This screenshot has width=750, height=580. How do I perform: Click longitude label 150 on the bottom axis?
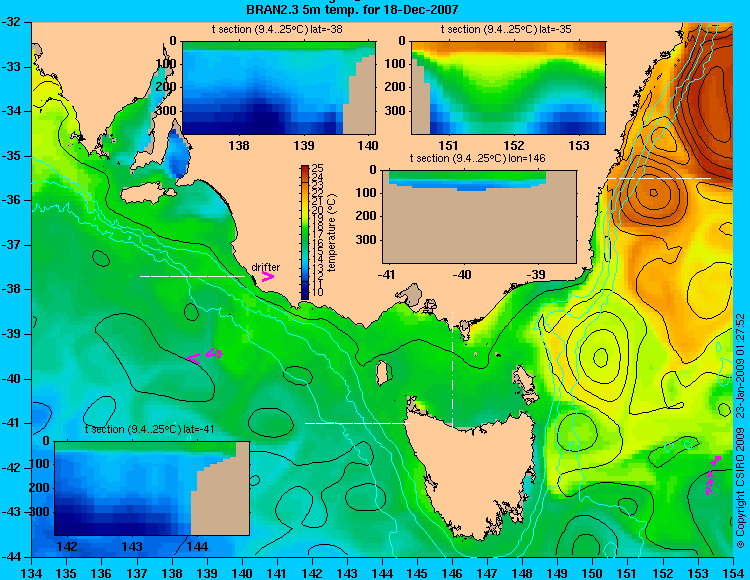click(x=593, y=573)
